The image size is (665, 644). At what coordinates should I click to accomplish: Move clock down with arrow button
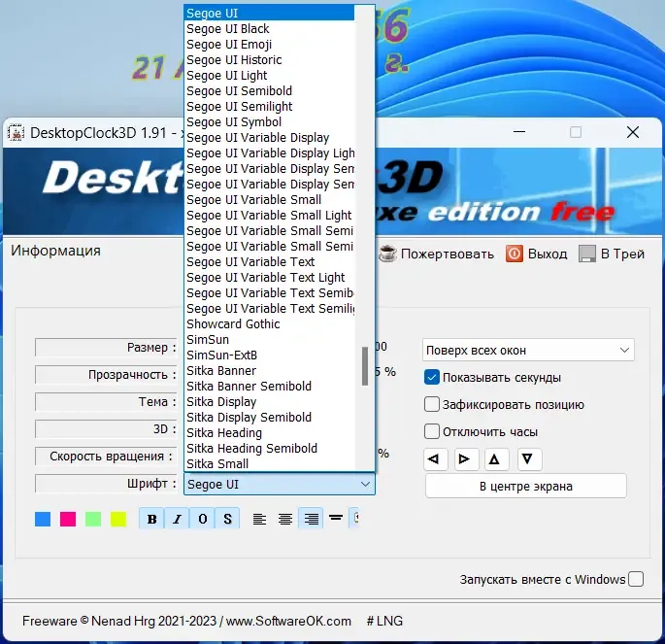529,459
